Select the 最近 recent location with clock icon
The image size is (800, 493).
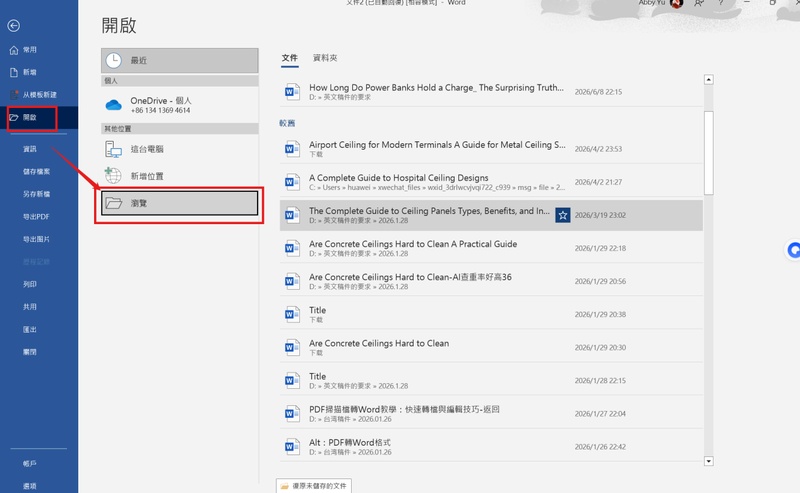point(180,60)
